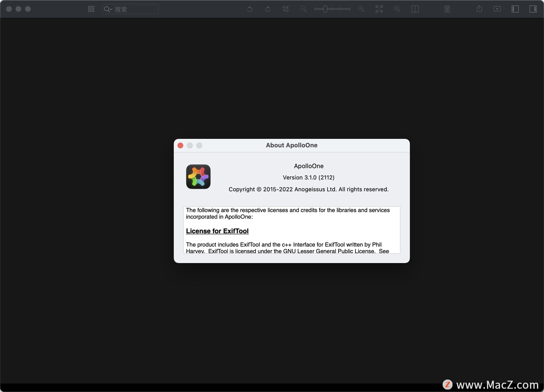Open the loupe magnifier tool
The image size is (544, 392).
397,9
